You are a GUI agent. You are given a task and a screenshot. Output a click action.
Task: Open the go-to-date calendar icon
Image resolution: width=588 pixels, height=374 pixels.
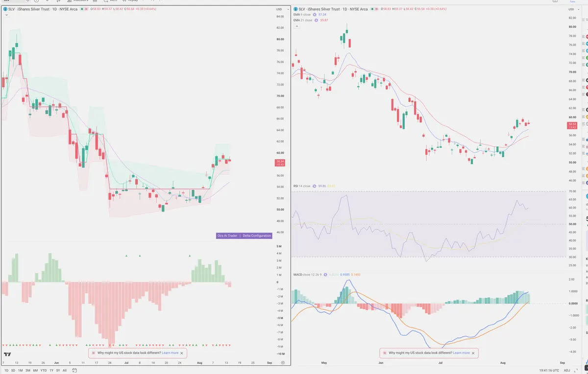click(x=74, y=370)
